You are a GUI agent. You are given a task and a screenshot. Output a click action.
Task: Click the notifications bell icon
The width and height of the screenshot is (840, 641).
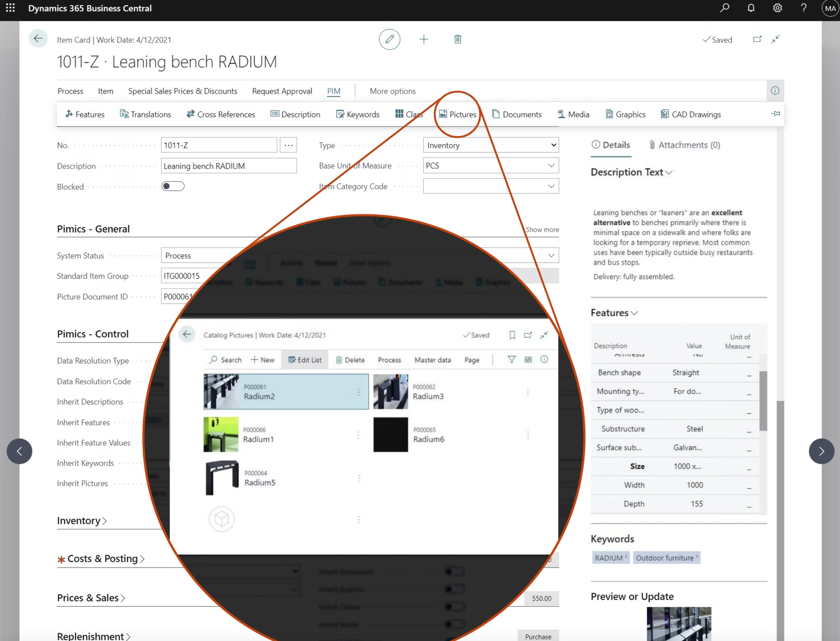pyautogui.click(x=751, y=8)
